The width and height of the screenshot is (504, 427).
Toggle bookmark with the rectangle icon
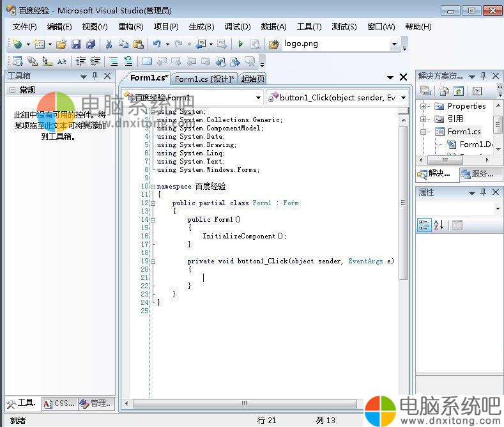pos(147,61)
